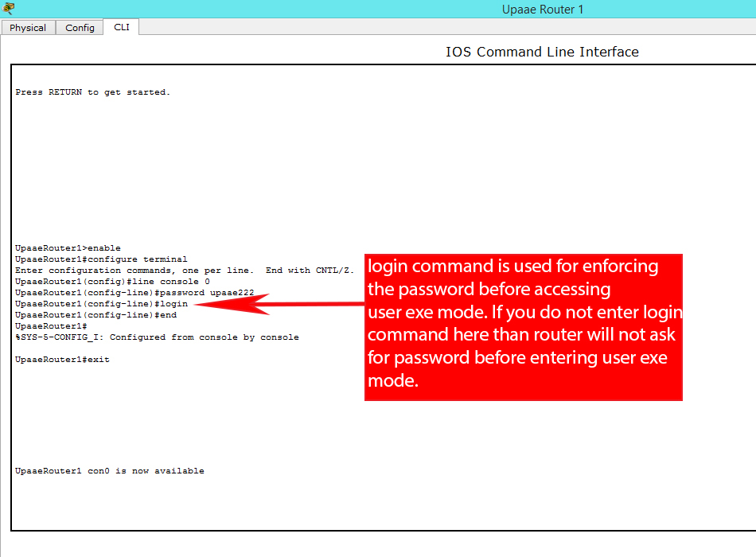Click the 'password upaae222' command line
The image size is (756, 557).
click(134, 293)
